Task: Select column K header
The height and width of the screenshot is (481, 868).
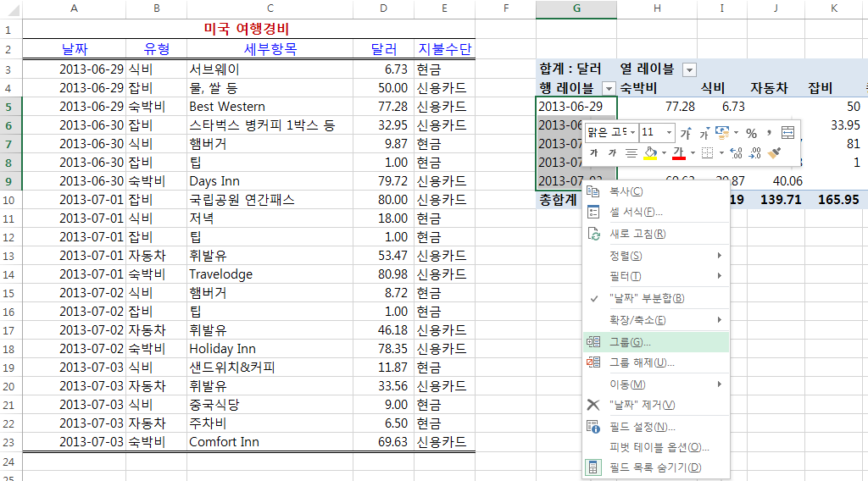Action: pyautogui.click(x=834, y=8)
